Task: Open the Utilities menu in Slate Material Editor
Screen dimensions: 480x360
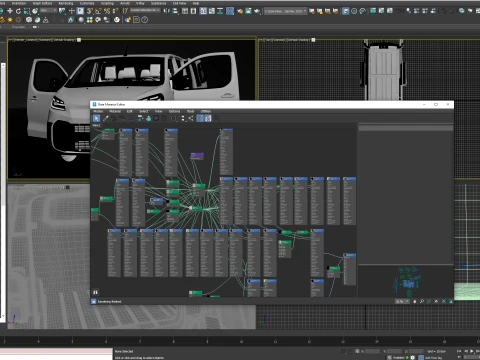Action: (206, 111)
